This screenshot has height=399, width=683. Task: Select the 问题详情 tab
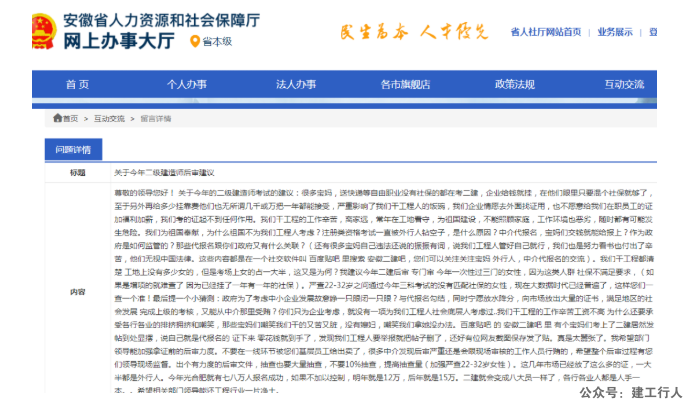coord(73,150)
